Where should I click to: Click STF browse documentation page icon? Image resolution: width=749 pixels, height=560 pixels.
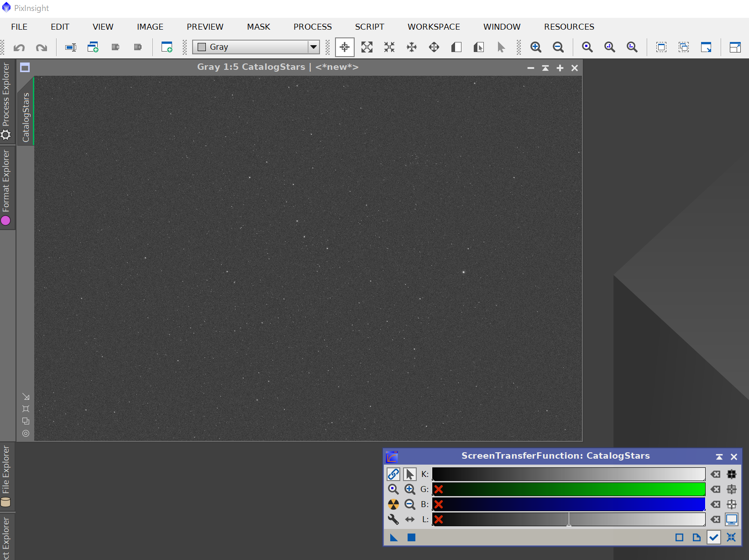tap(697, 538)
